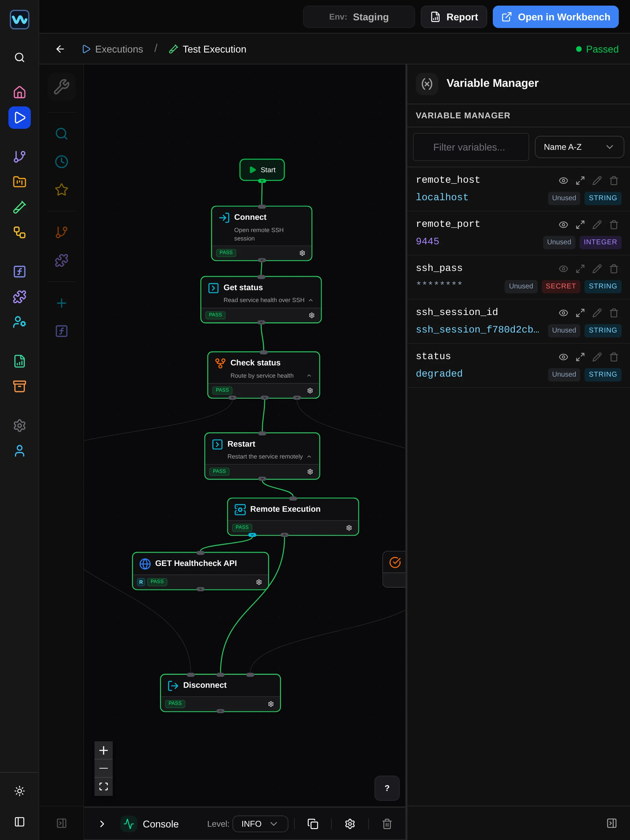
Task: Open the orange folder chart icon in sidebar
Action: click(19, 182)
